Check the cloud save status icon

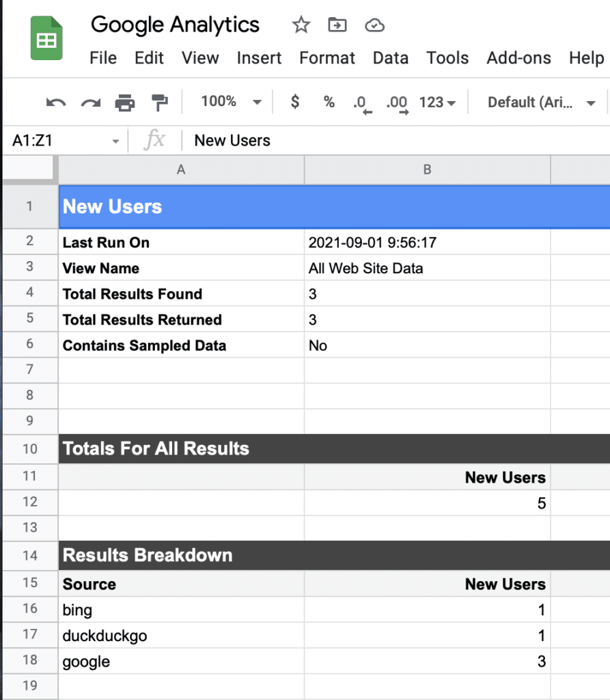374,25
